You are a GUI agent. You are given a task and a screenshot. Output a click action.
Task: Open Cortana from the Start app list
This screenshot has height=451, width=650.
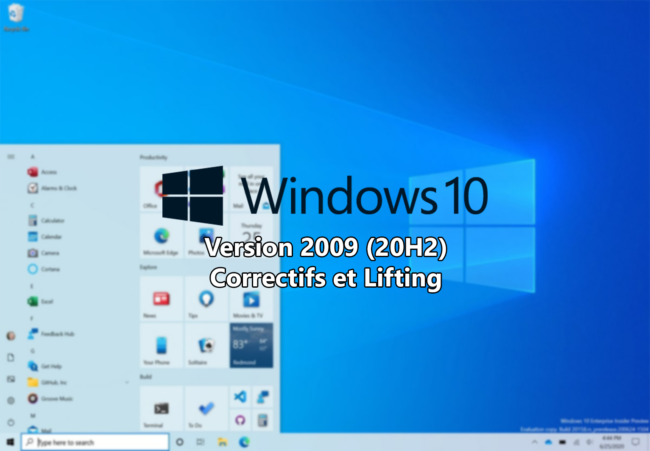[44, 269]
